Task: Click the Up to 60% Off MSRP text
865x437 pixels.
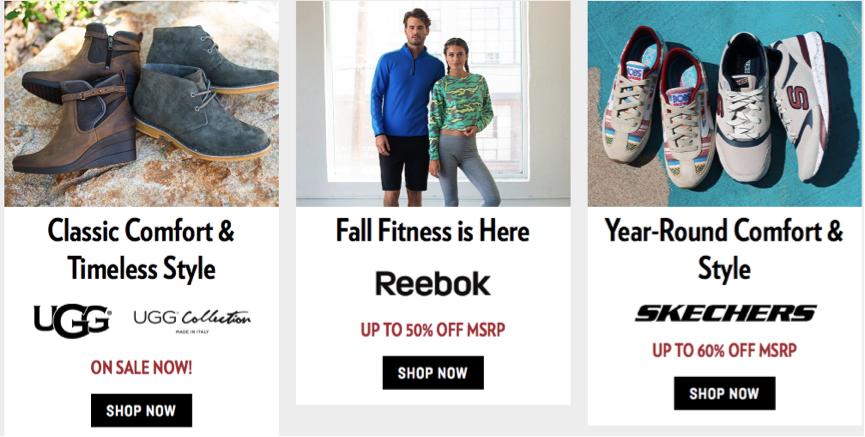Action: click(724, 350)
